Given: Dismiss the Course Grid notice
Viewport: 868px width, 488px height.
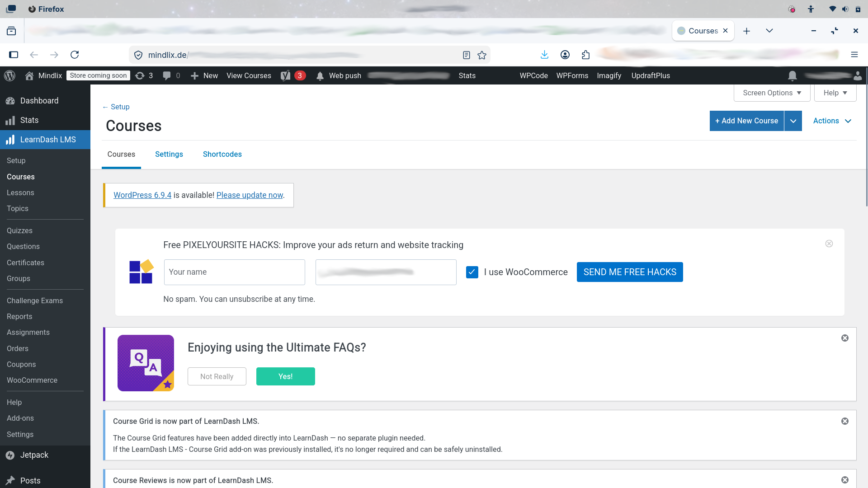Looking at the screenshot, I should [x=844, y=421].
